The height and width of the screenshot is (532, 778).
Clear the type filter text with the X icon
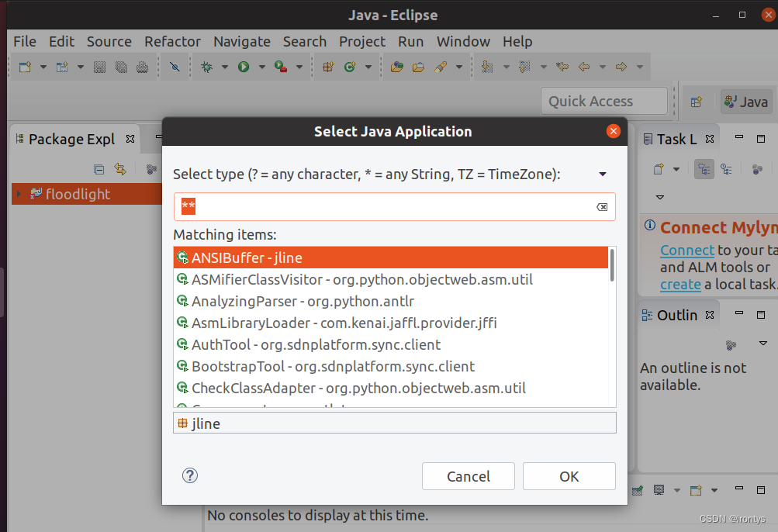point(602,207)
